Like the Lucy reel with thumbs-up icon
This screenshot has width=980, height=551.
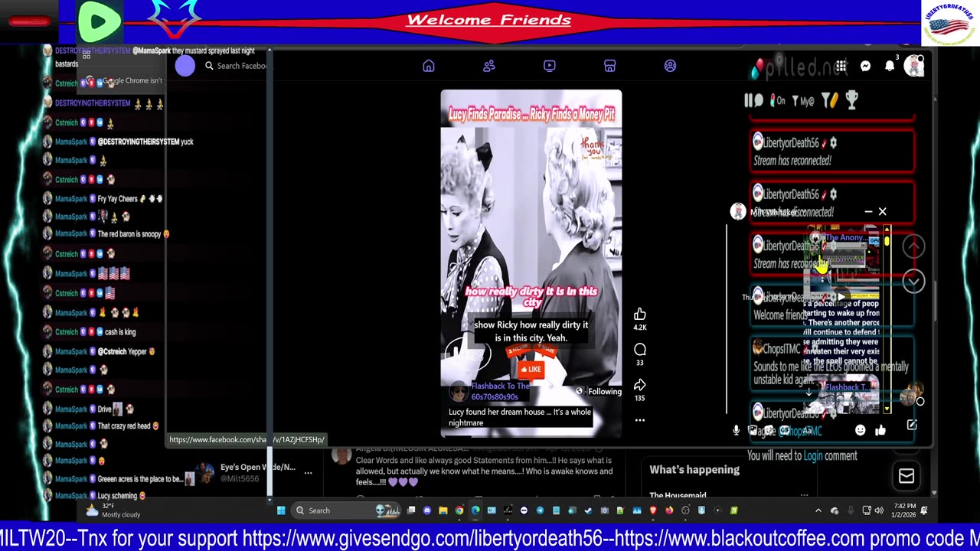click(640, 314)
